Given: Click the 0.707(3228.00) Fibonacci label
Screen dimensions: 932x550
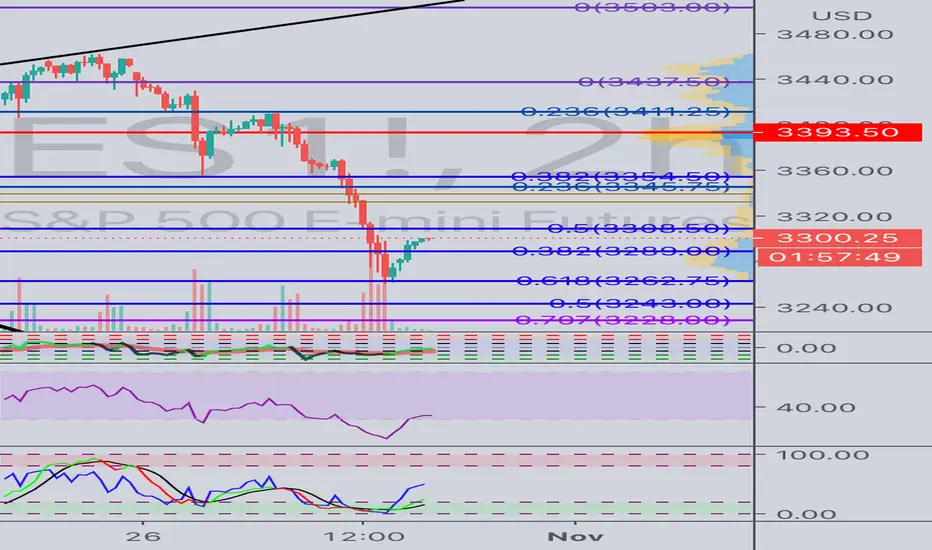Looking at the screenshot, I should click(622, 320).
